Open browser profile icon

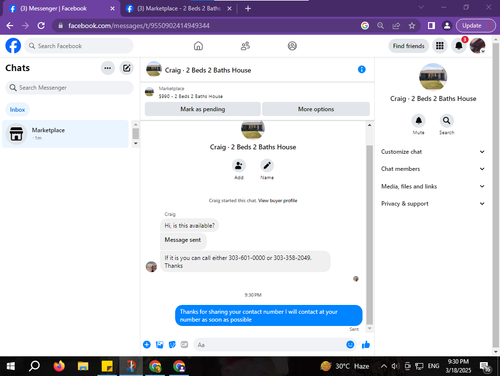[x=447, y=26]
